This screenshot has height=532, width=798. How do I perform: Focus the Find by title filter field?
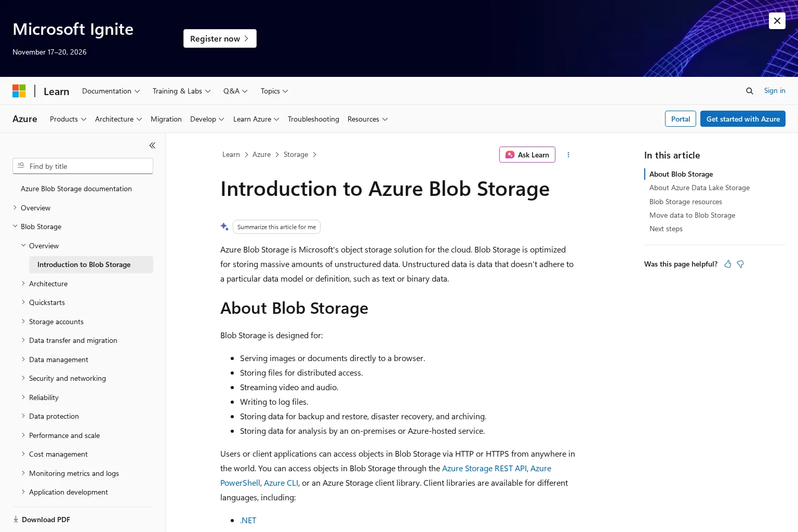(83, 166)
